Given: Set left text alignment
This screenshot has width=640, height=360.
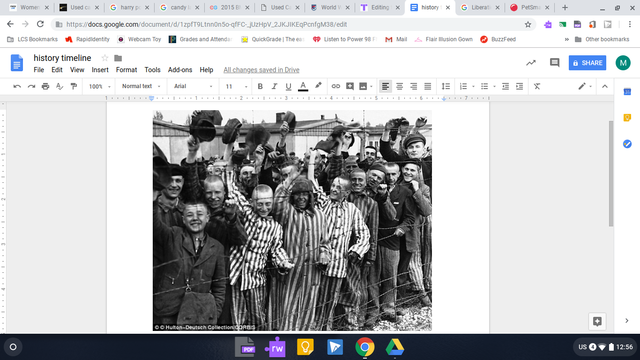Looking at the screenshot, I should [x=385, y=87].
